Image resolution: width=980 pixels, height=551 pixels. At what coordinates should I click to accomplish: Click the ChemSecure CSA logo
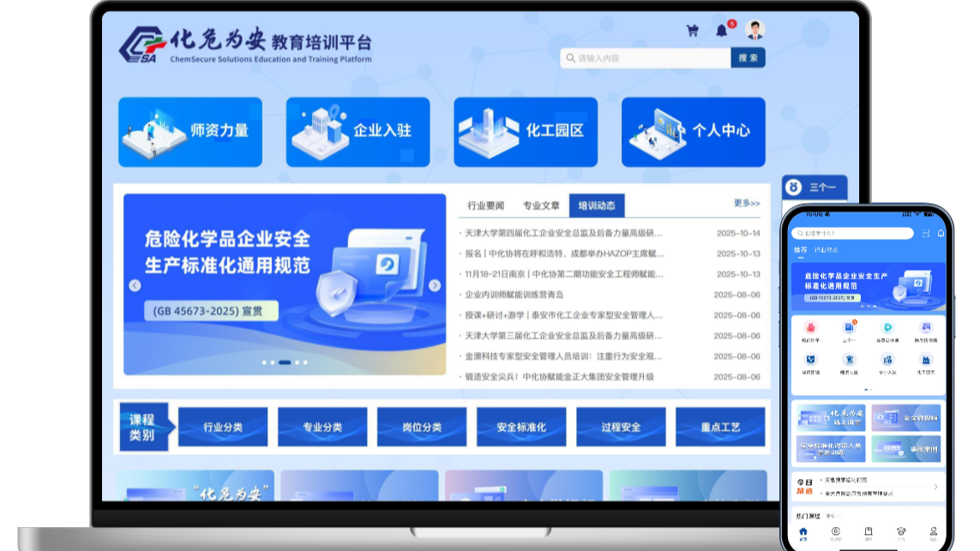[x=142, y=45]
